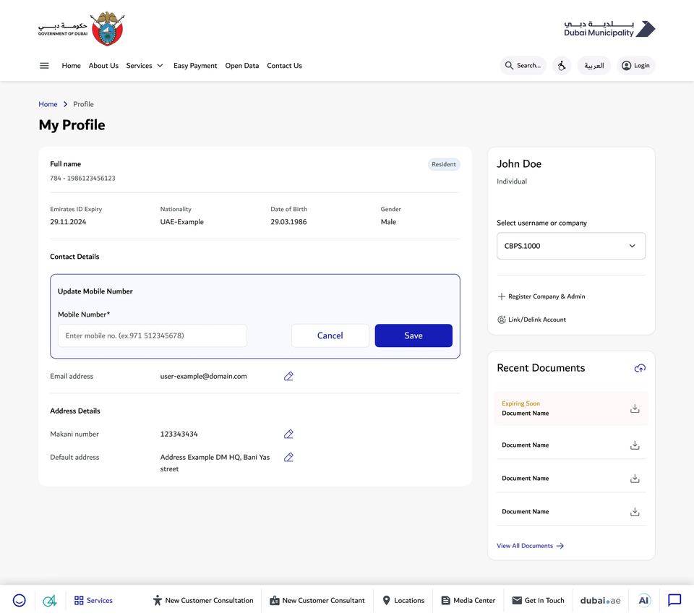The image size is (694, 616).
Task: Click the accessibility wheelchair icon
Action: coord(562,66)
